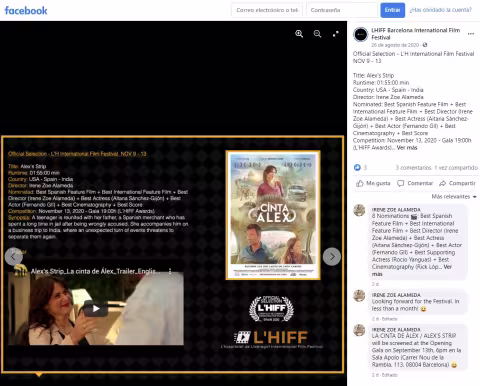Go to the next photo
480x386 pixels.
coord(332,257)
